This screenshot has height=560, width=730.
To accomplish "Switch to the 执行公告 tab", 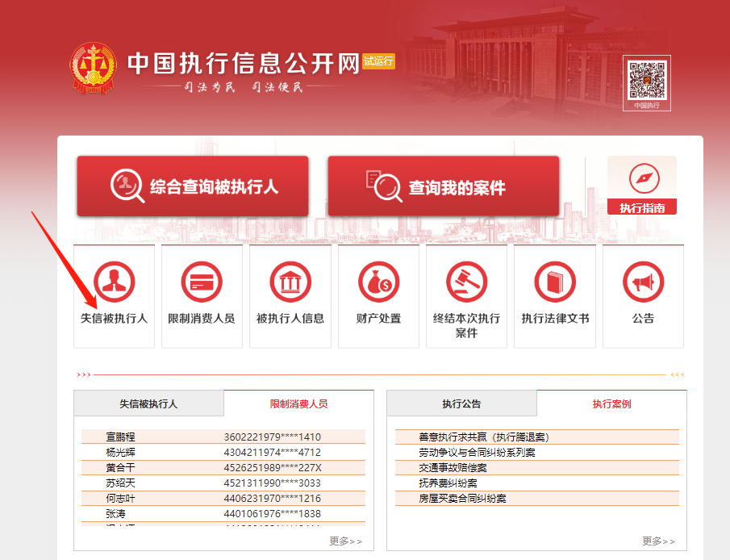I will (461, 403).
